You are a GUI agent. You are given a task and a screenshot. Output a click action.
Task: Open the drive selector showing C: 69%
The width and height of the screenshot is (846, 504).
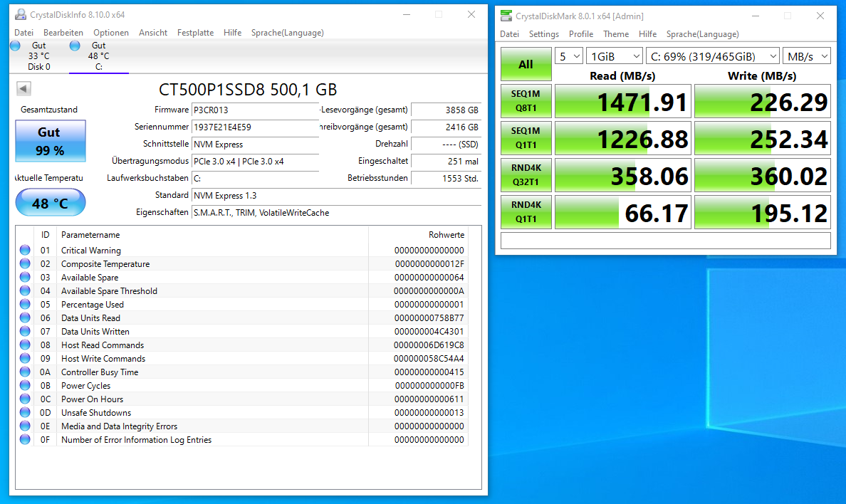click(713, 56)
